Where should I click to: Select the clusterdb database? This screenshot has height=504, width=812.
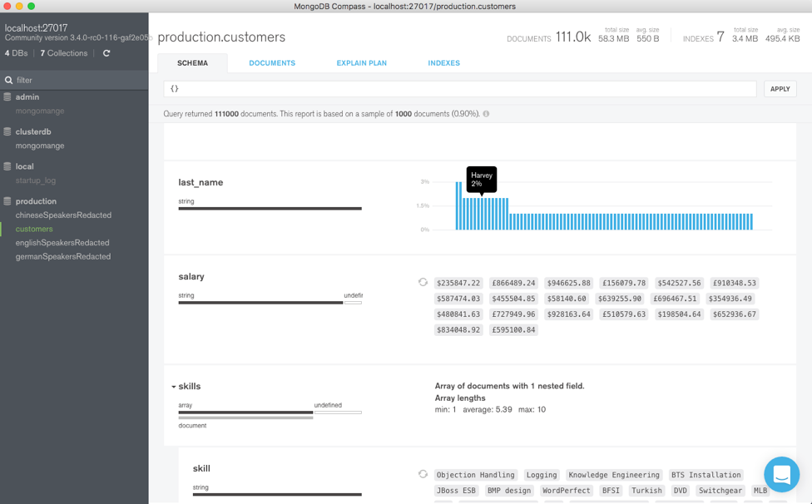[33, 131]
